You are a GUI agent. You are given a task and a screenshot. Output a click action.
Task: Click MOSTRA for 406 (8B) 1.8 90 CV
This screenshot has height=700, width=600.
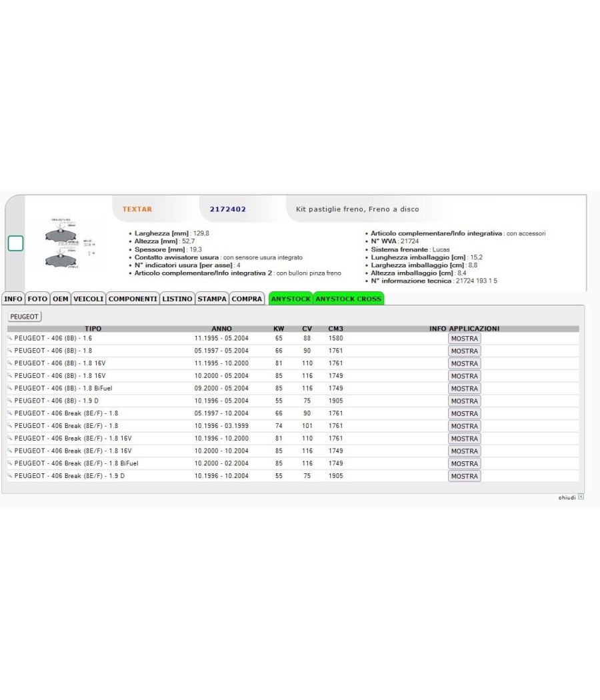(x=464, y=351)
